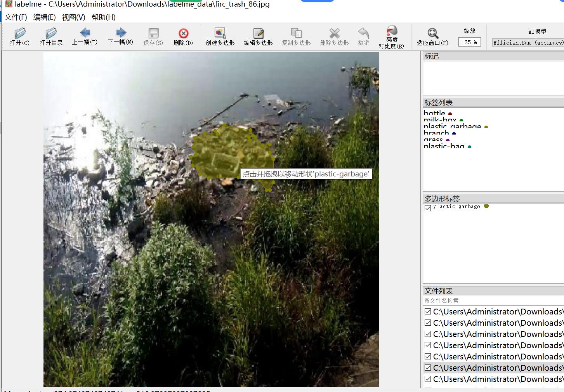This screenshot has height=392, width=564.
Task: Open the EfficientSam AI model dropdown
Action: coord(528,43)
